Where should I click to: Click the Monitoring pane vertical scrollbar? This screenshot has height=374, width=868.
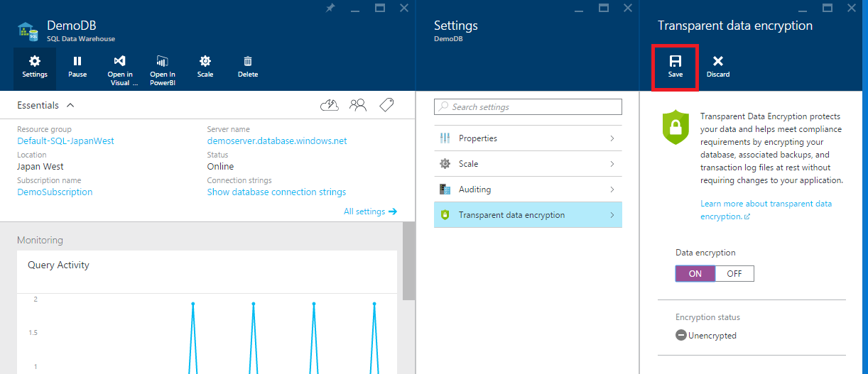[x=408, y=263]
